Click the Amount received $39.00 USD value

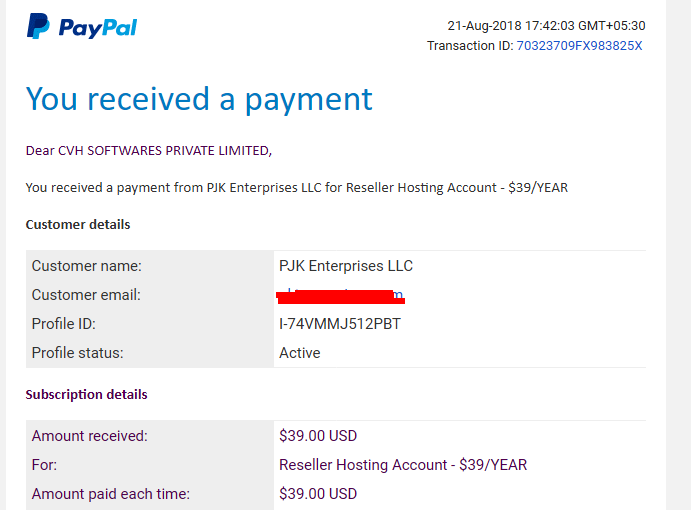318,436
